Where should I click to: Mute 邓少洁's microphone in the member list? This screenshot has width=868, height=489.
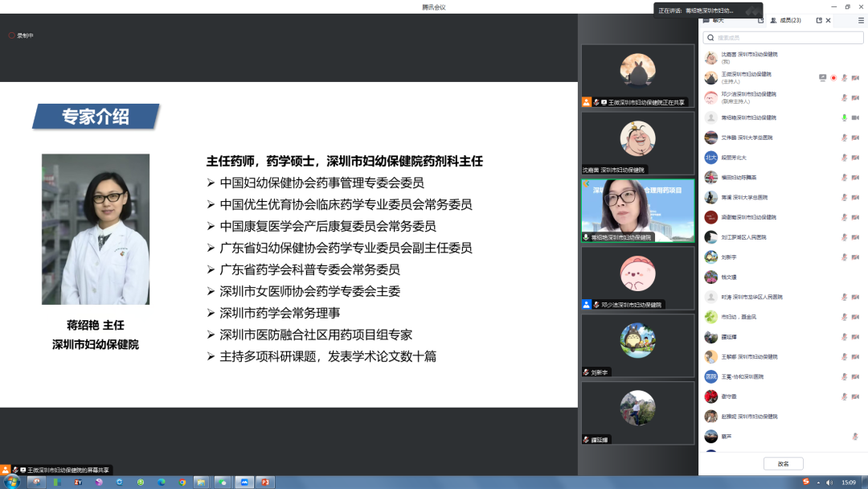tap(843, 97)
